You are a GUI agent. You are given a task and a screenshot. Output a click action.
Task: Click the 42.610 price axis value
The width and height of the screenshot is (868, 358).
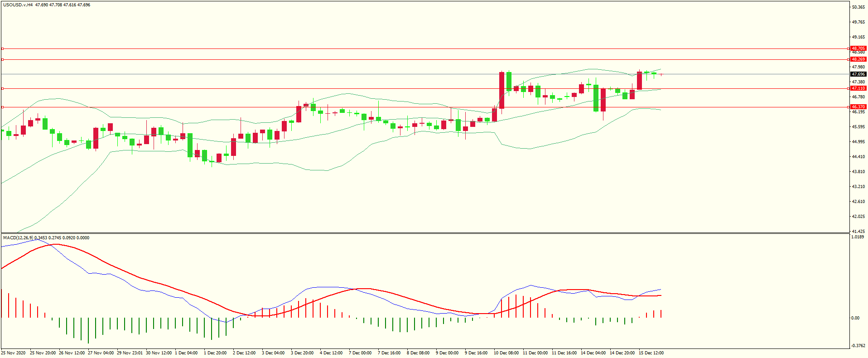click(x=858, y=202)
